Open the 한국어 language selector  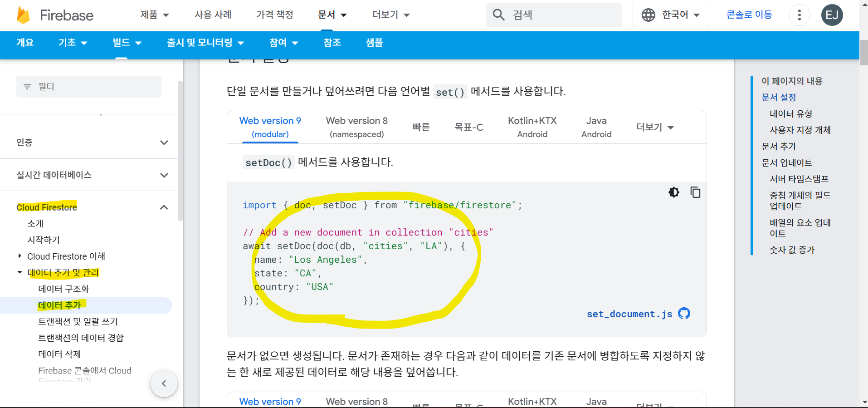point(671,15)
